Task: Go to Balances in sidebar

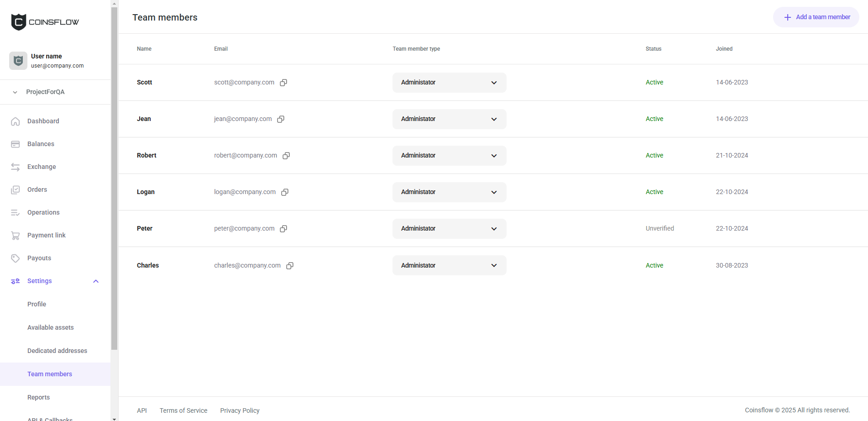Action: (41, 144)
